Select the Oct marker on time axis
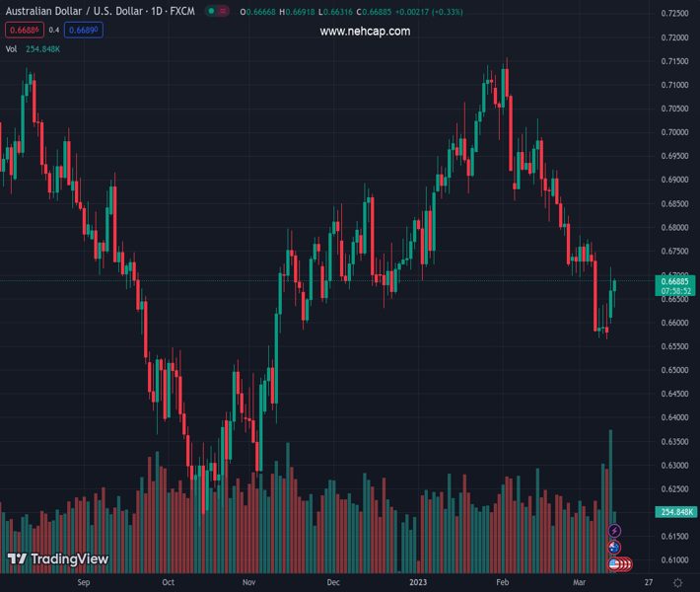 pos(168,583)
